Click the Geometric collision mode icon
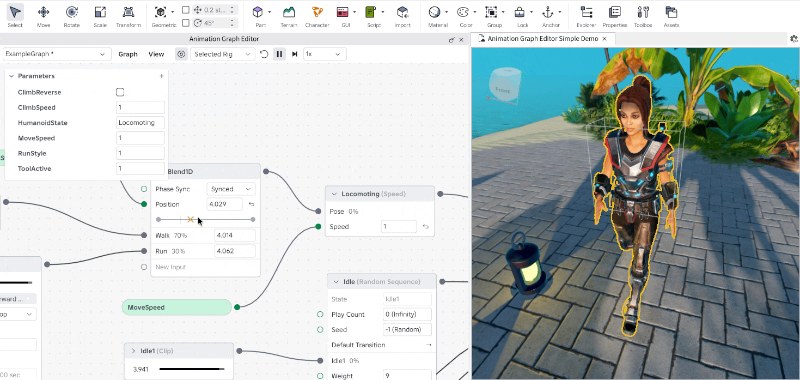Image resolution: width=800 pixels, height=380 pixels. (161, 12)
